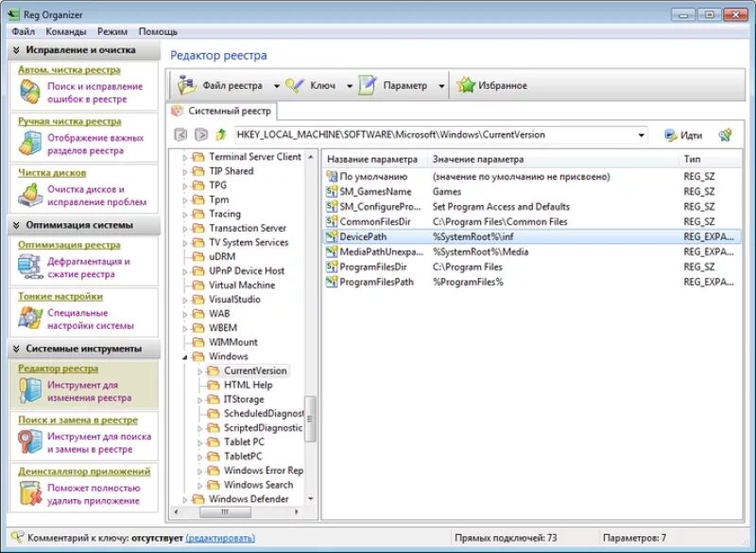Select the CommonFilesDir parameter row

(x=532, y=222)
